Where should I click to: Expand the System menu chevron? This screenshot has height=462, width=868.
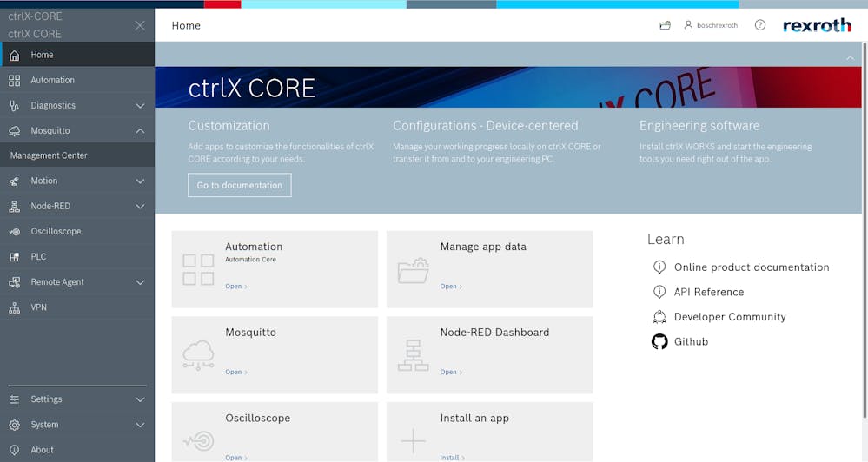tap(140, 425)
